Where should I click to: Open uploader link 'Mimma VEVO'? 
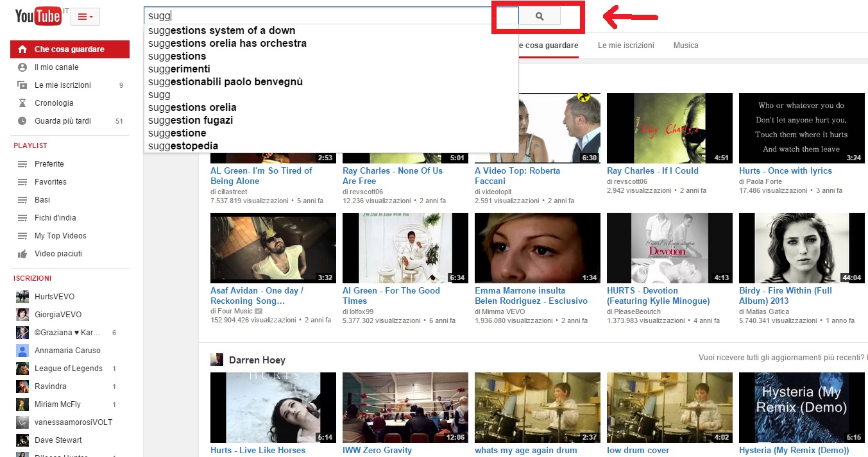coord(503,311)
